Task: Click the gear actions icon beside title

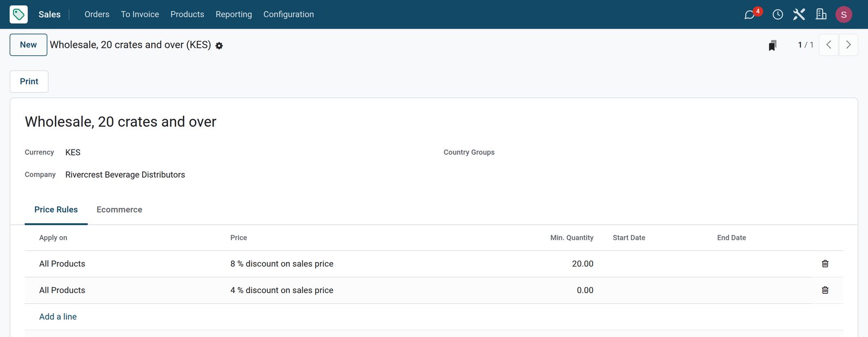Action: (219, 46)
